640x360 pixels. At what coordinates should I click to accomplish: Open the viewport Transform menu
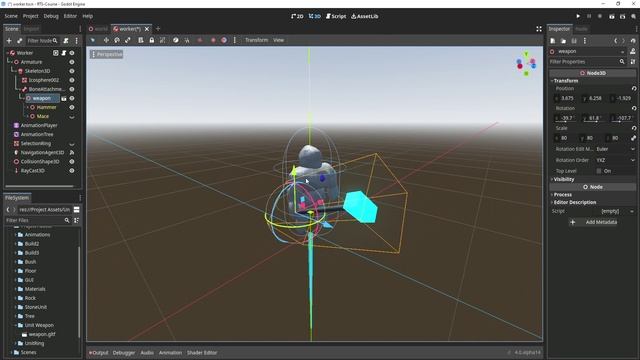(x=256, y=40)
